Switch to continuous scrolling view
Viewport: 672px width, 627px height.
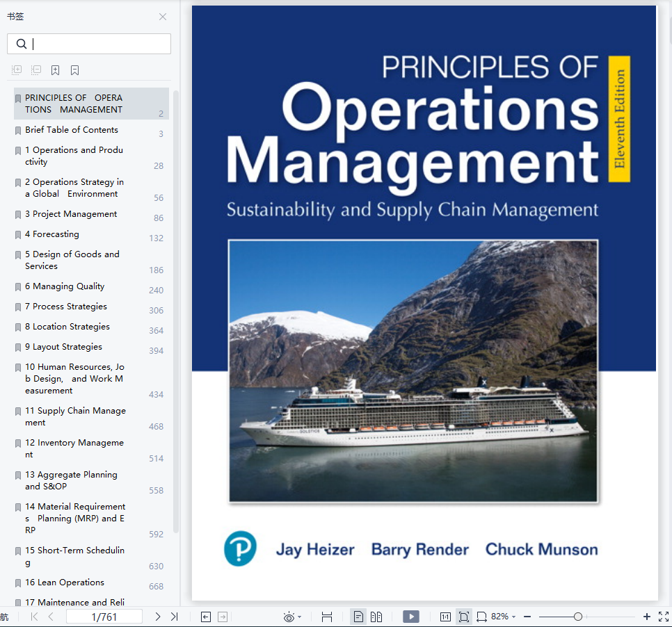[327, 617]
